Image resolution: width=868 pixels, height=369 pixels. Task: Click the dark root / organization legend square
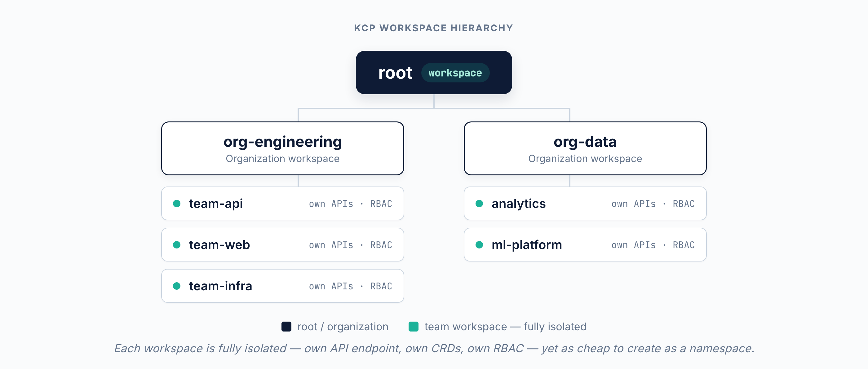click(x=286, y=326)
